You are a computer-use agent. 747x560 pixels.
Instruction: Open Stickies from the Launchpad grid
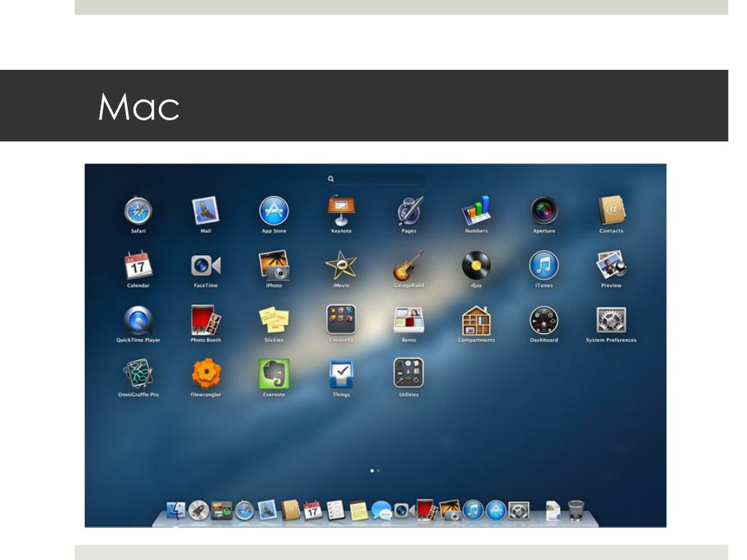(274, 320)
